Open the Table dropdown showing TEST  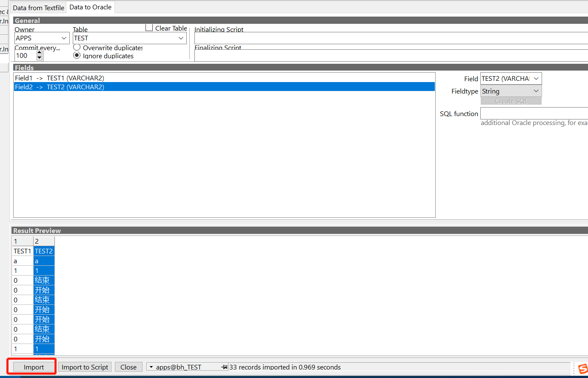click(x=181, y=38)
